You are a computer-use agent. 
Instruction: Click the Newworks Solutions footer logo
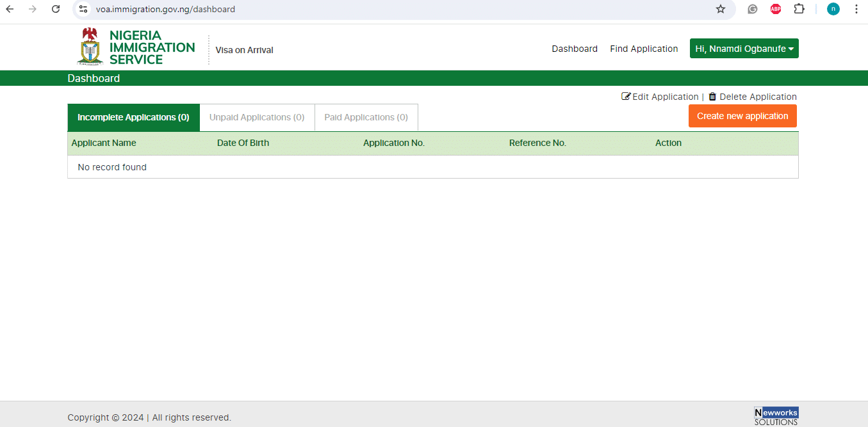click(x=776, y=416)
